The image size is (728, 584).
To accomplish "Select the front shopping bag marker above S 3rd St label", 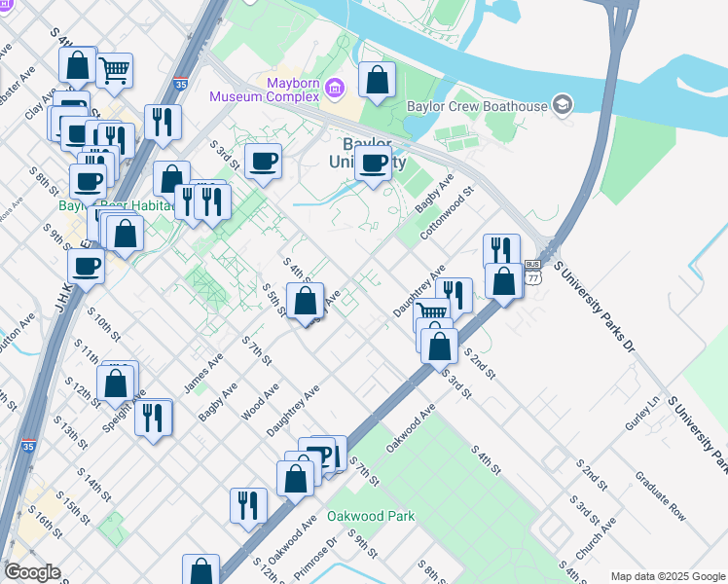I will pyautogui.click(x=439, y=347).
